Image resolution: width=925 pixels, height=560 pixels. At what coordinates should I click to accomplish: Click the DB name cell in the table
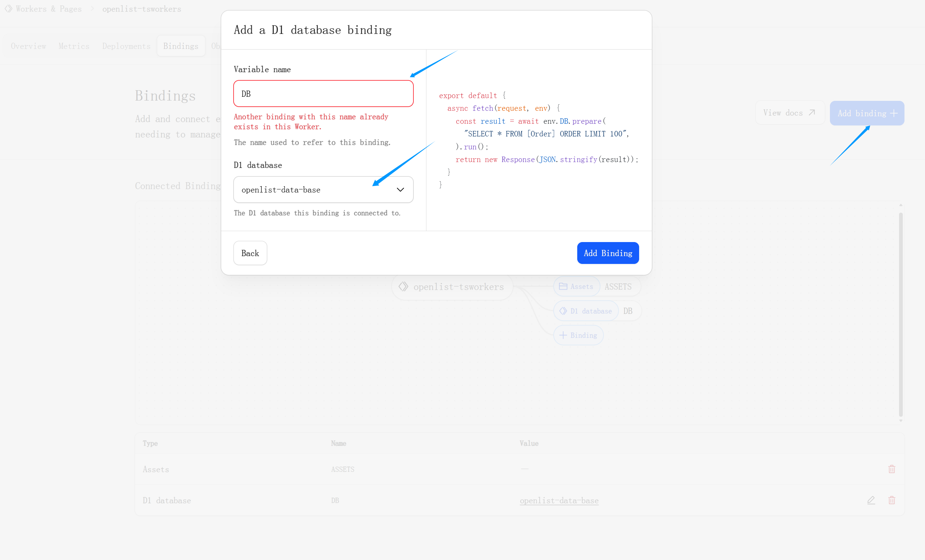click(x=335, y=500)
